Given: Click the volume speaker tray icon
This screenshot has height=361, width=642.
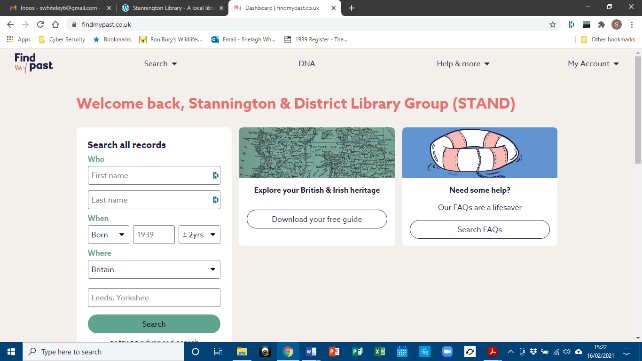Looking at the screenshot, I should tap(567, 352).
